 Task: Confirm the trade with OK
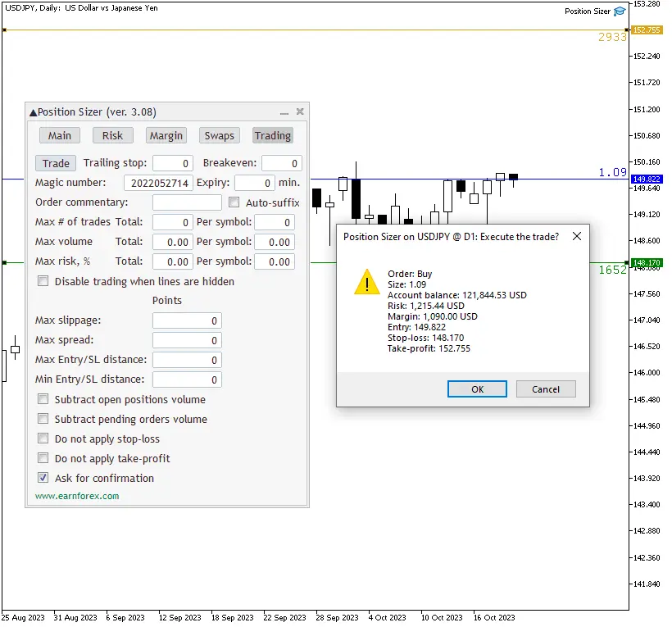coord(477,388)
